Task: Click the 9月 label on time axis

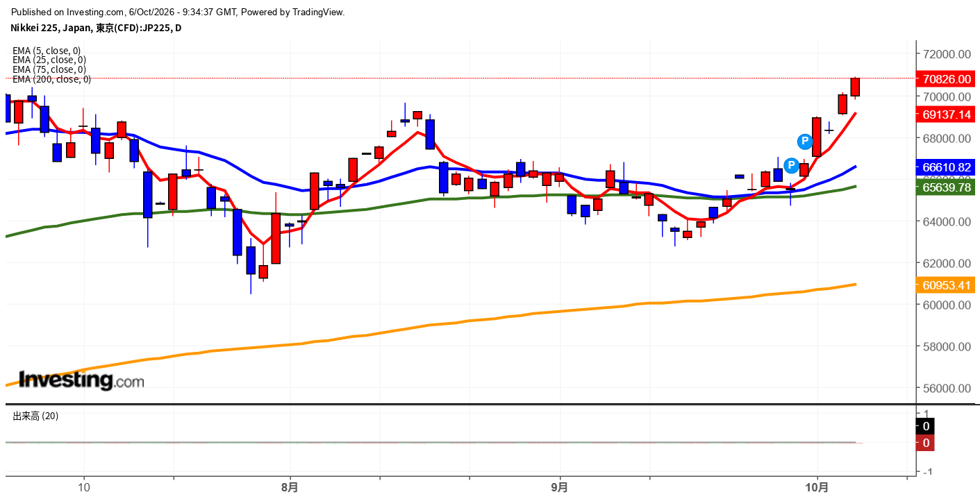Action: 560,487
